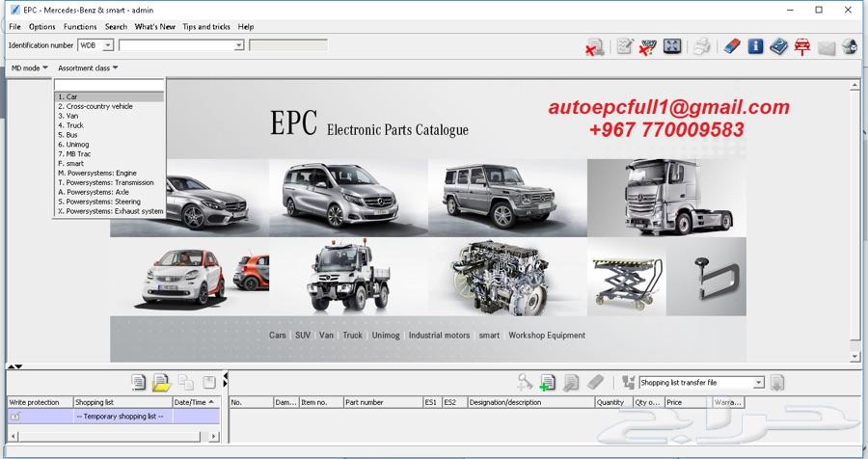Open the identification number combo box arrow

(x=238, y=45)
